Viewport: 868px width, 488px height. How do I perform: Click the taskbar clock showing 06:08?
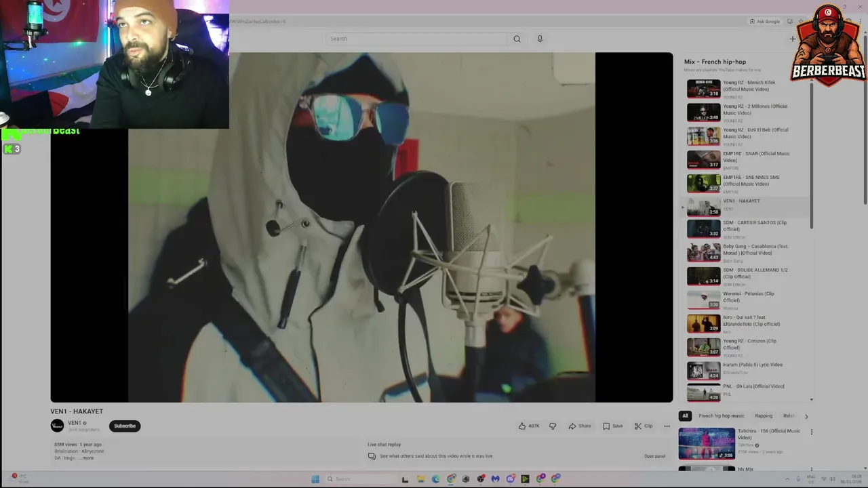coord(852,479)
